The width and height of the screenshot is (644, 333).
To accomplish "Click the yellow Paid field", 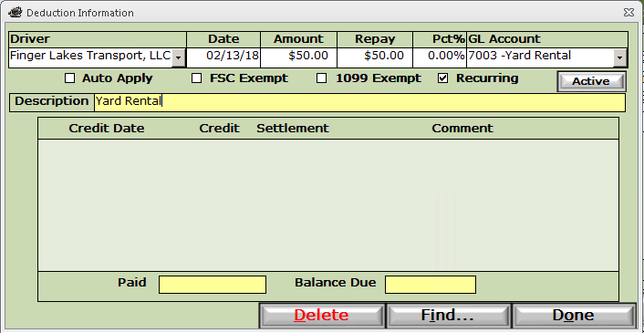I will (213, 285).
